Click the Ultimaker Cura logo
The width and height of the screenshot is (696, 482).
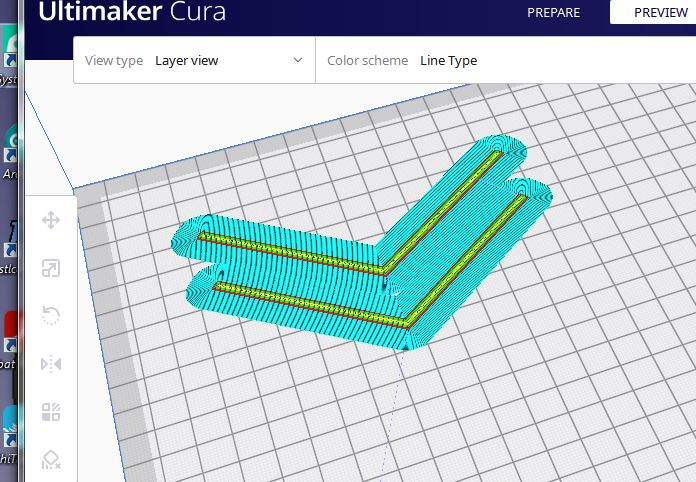tap(132, 12)
